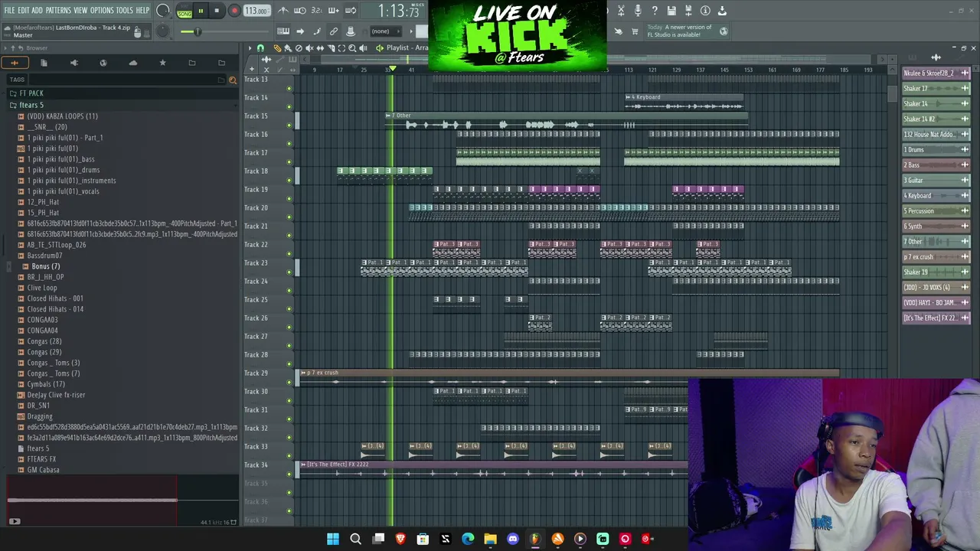This screenshot has height=551, width=980.
Task: Click the Pause button in transport
Action: click(201, 11)
